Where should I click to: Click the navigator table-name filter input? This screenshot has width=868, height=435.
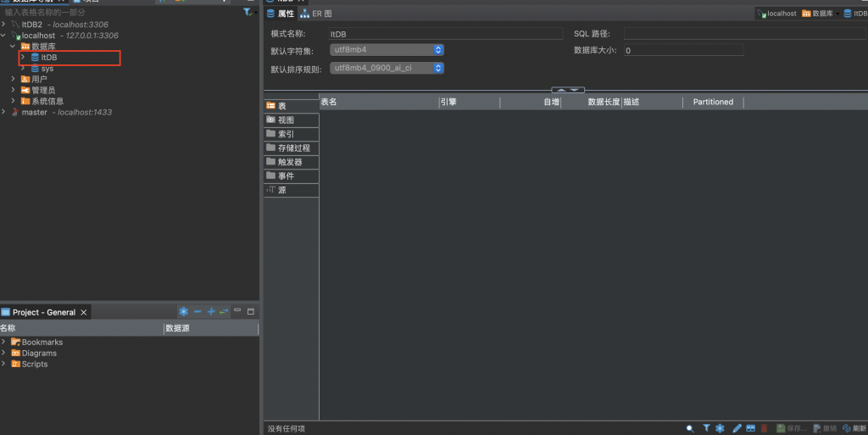click(x=120, y=12)
